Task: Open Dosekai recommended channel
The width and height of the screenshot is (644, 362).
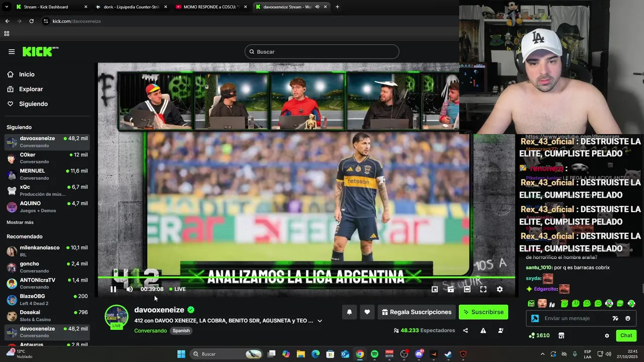Action: point(48,316)
